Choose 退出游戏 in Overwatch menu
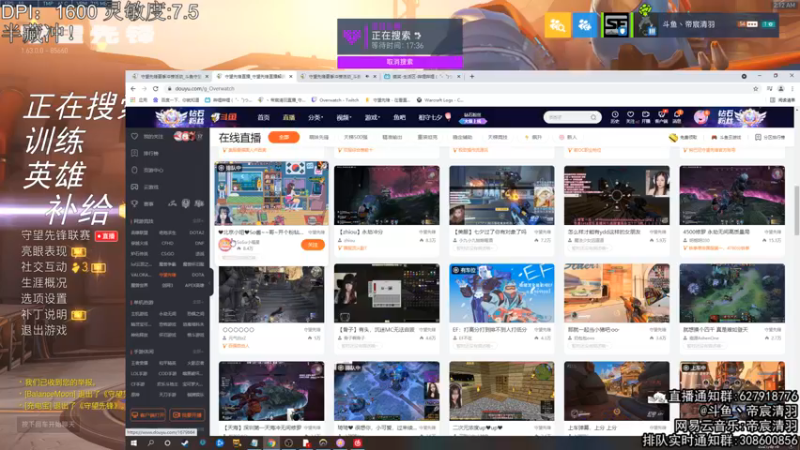Viewport: 800px width, 450px height. point(44,330)
